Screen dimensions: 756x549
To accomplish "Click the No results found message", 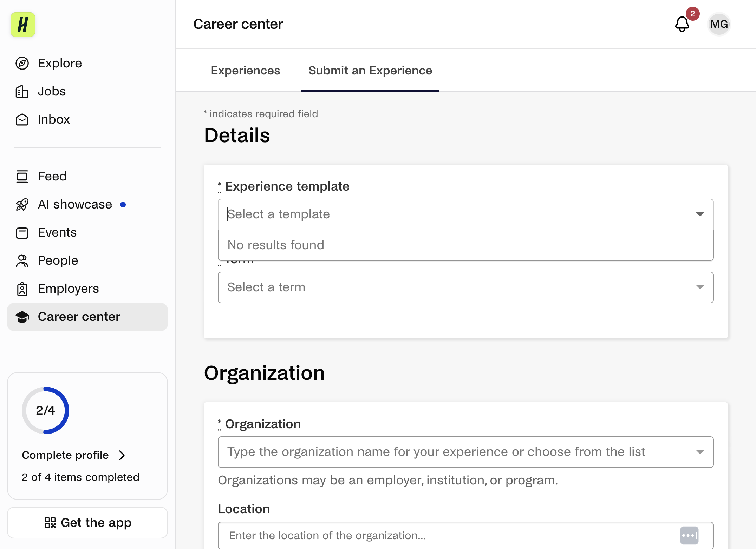I will [x=276, y=245].
